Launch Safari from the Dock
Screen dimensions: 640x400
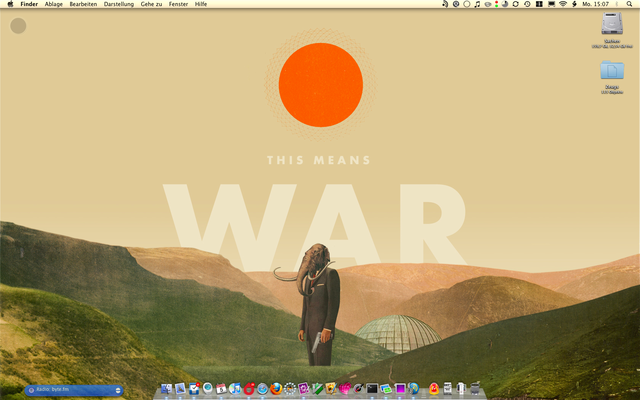point(262,389)
